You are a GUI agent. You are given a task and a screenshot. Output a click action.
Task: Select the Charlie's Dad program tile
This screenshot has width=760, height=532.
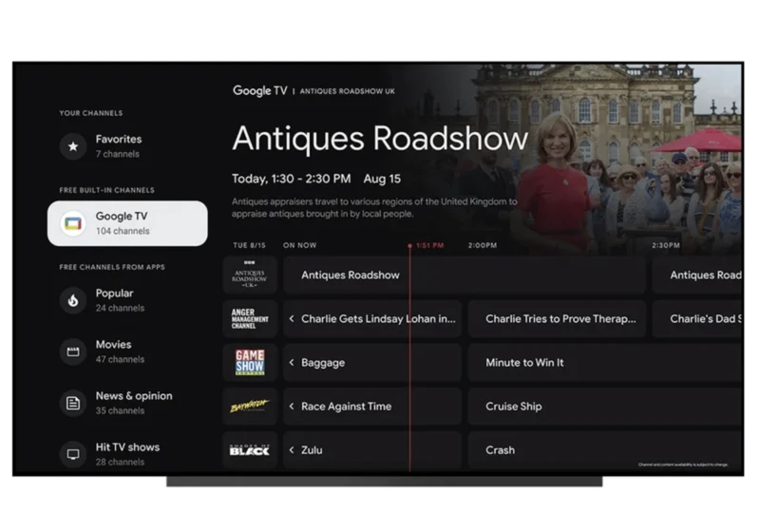click(697, 319)
